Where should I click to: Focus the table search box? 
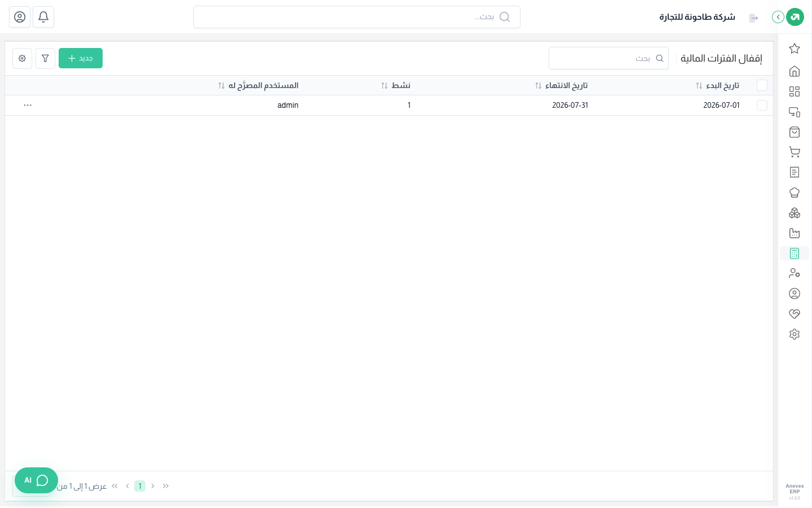608,58
